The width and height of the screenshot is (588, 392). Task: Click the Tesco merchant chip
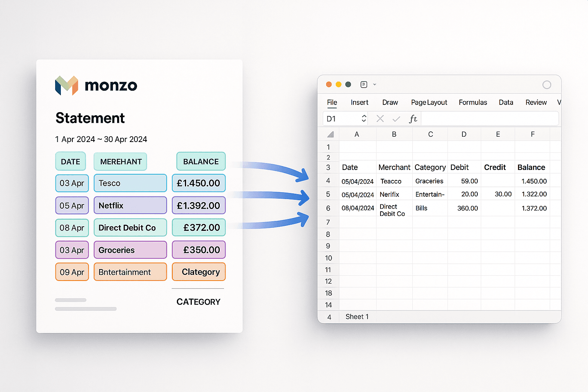(x=130, y=183)
